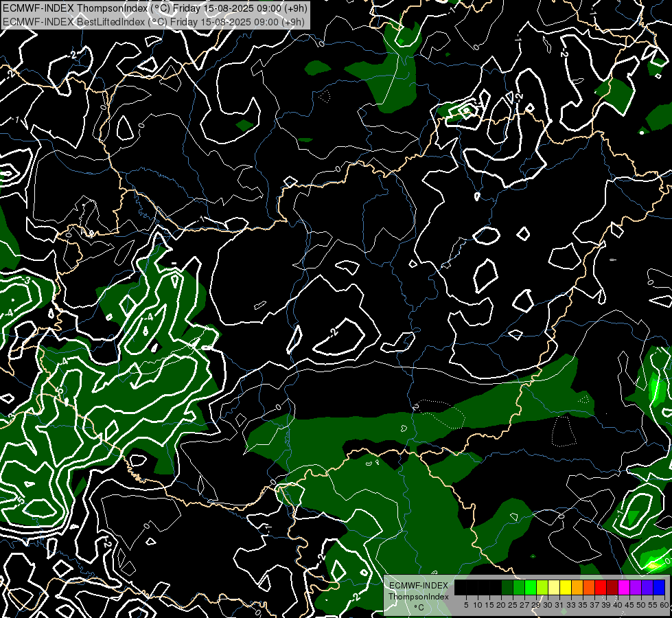Viewport: 672px width, 618px height.
Task: Click the violet 50–55 legend swatch
Action: coord(647,587)
